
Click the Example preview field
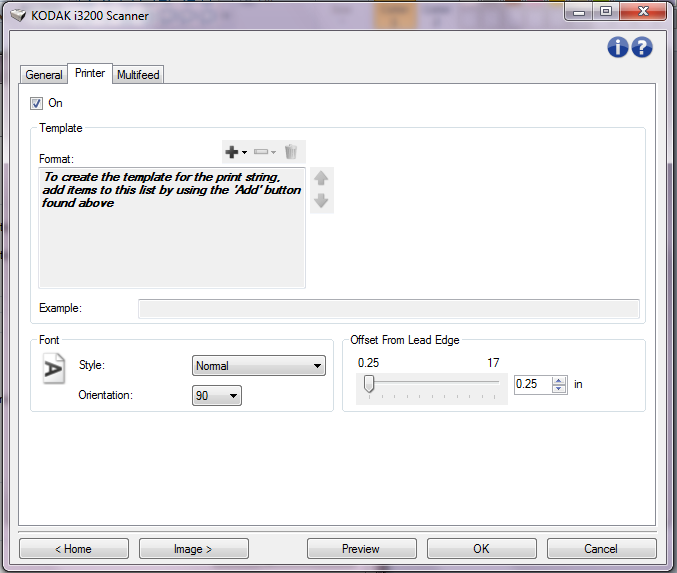click(389, 309)
